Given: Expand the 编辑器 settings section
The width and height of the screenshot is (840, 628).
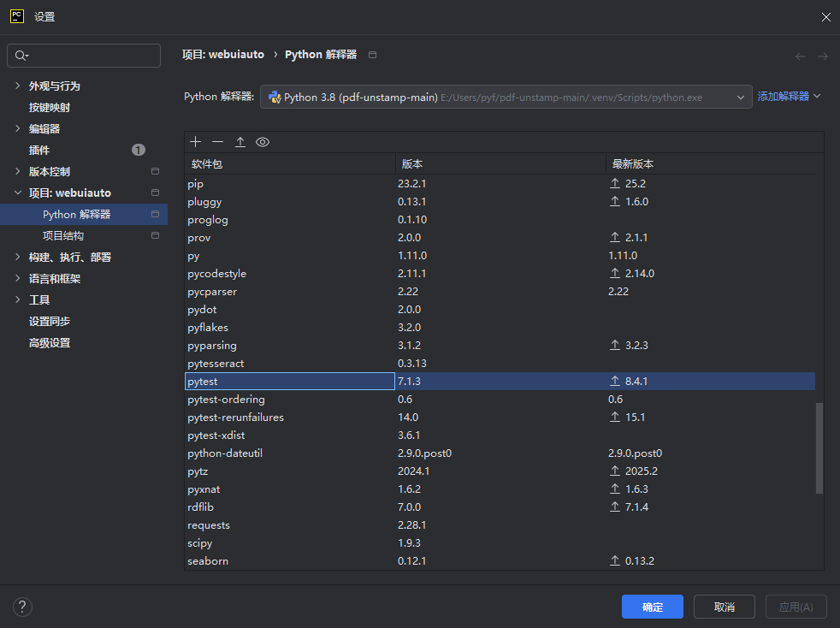Looking at the screenshot, I should click(x=18, y=128).
